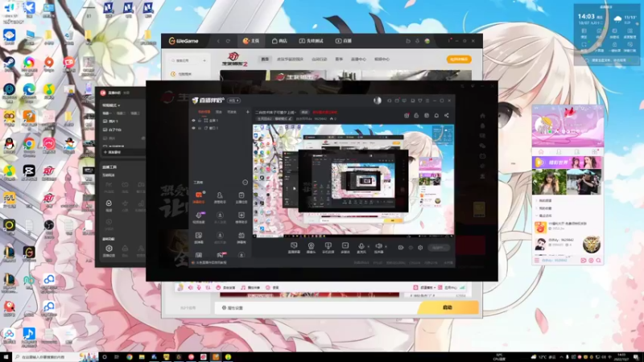Click the pink profile banner in the right widget

568,126
